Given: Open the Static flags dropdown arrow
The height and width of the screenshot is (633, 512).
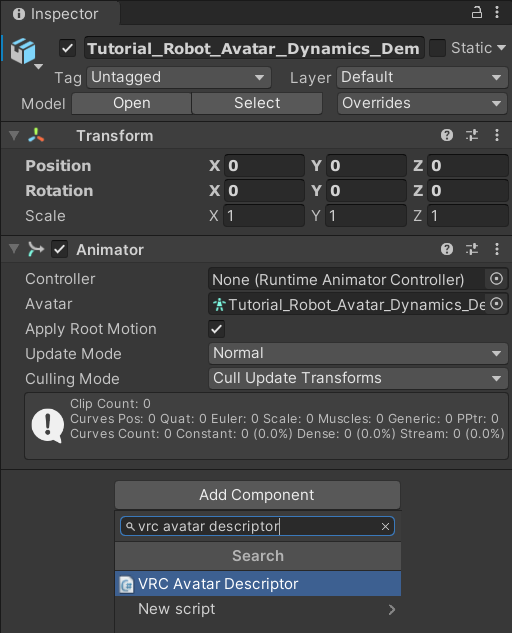Looking at the screenshot, I should pyautogui.click(x=501, y=48).
